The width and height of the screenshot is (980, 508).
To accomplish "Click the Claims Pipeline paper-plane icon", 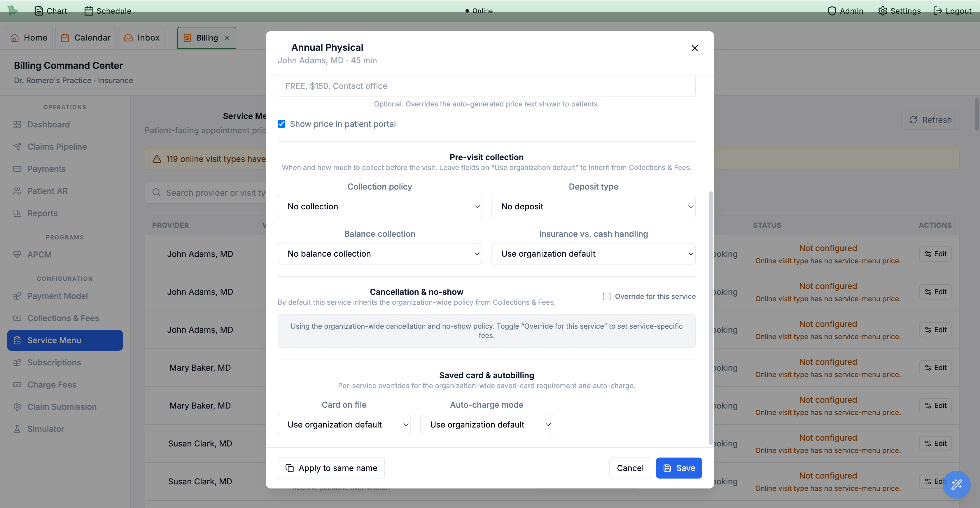I will coord(17,146).
